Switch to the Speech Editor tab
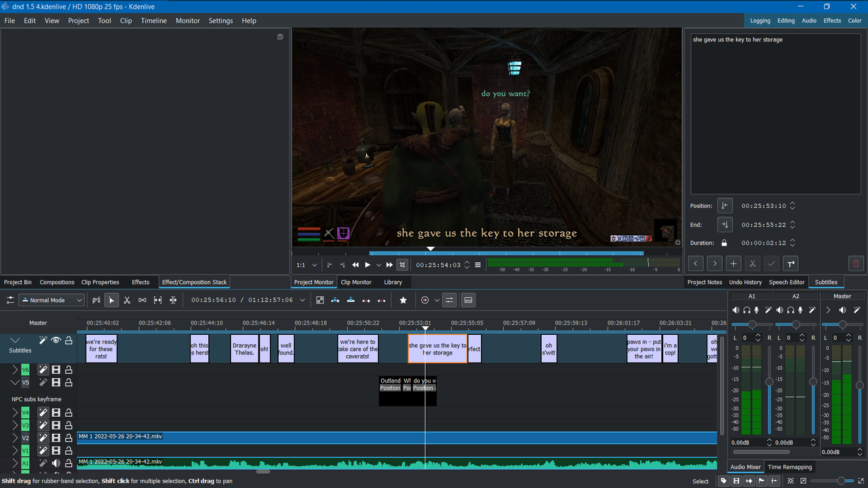The image size is (868, 488). tap(787, 282)
